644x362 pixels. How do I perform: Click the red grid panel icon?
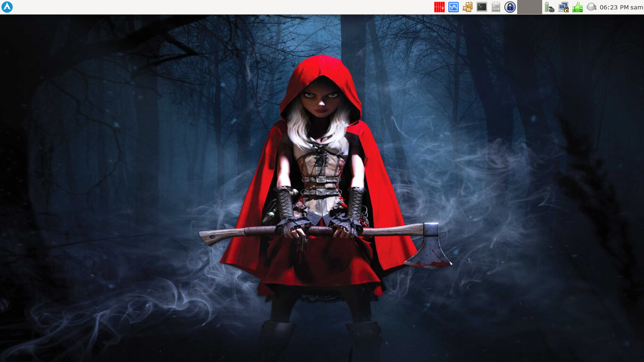tap(439, 7)
